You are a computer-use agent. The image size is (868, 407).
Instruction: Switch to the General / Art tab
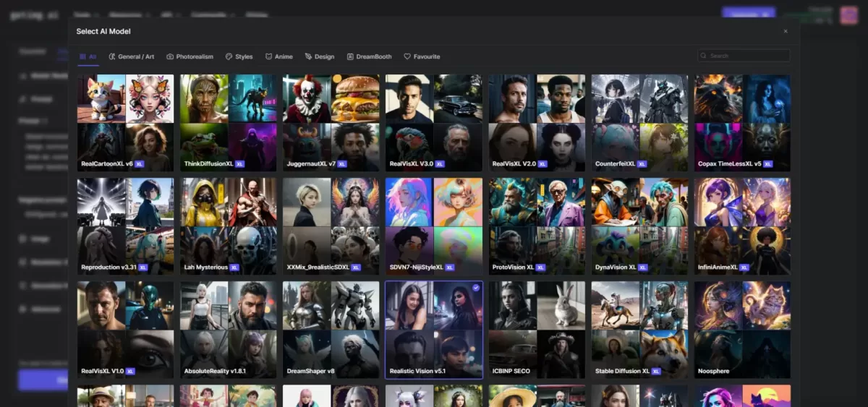[132, 56]
